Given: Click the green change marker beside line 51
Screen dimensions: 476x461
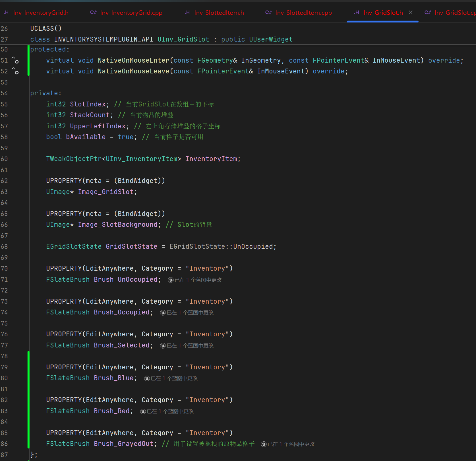Looking at the screenshot, I should pos(28,60).
